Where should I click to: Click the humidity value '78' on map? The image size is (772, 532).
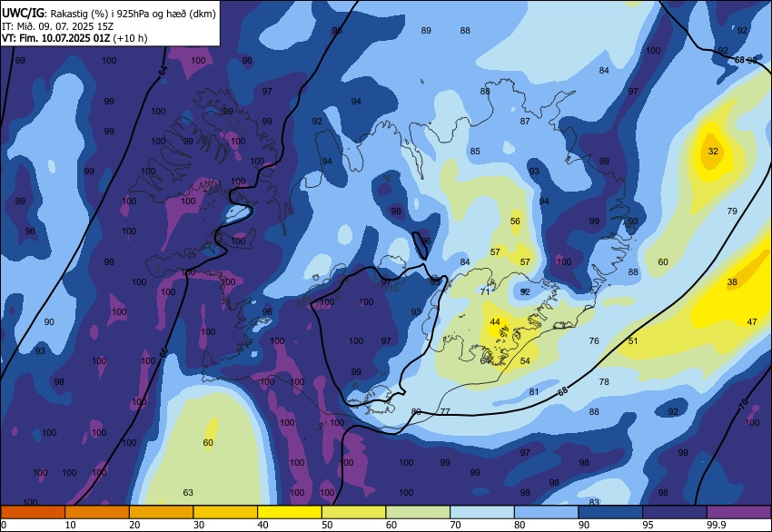(x=604, y=381)
